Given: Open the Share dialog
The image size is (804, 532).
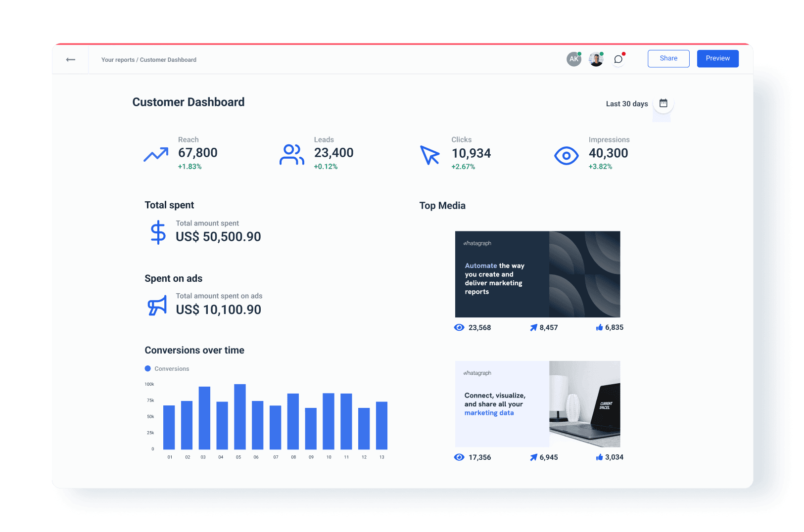Looking at the screenshot, I should [668, 58].
